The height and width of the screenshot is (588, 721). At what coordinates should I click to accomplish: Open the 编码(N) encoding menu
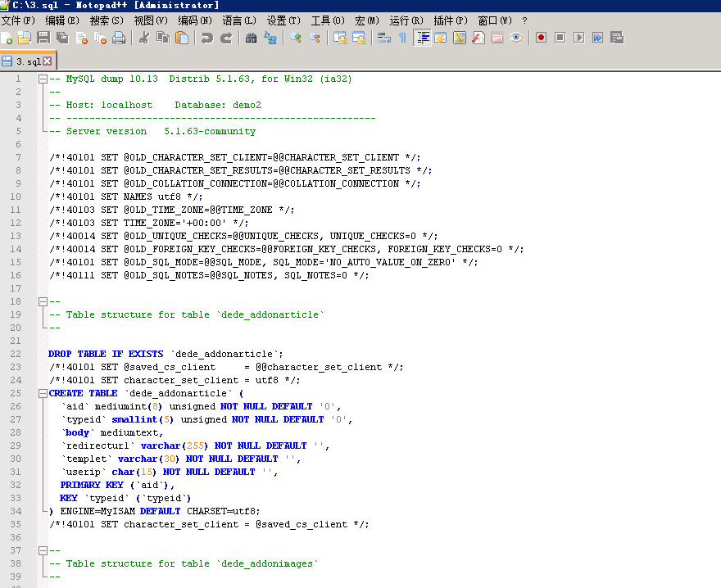pyautogui.click(x=194, y=20)
